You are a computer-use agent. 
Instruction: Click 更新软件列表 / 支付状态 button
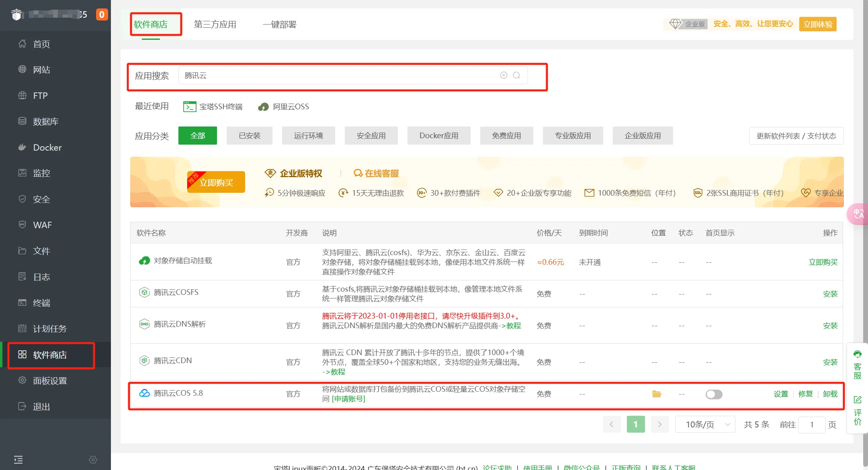click(796, 136)
